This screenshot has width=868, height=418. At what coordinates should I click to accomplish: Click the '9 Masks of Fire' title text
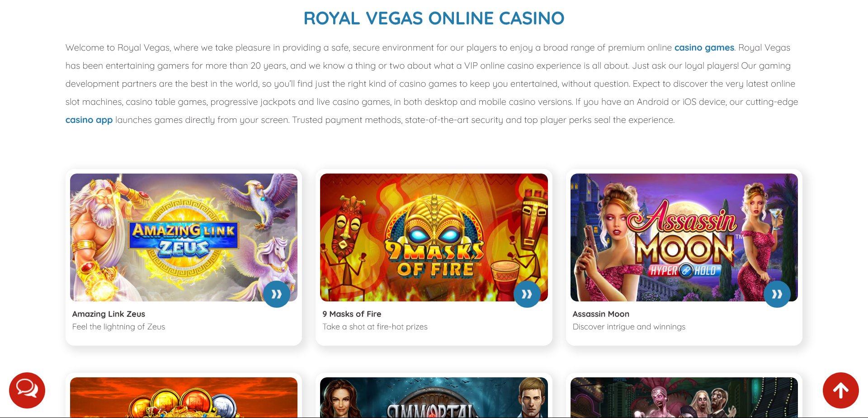pyautogui.click(x=352, y=314)
